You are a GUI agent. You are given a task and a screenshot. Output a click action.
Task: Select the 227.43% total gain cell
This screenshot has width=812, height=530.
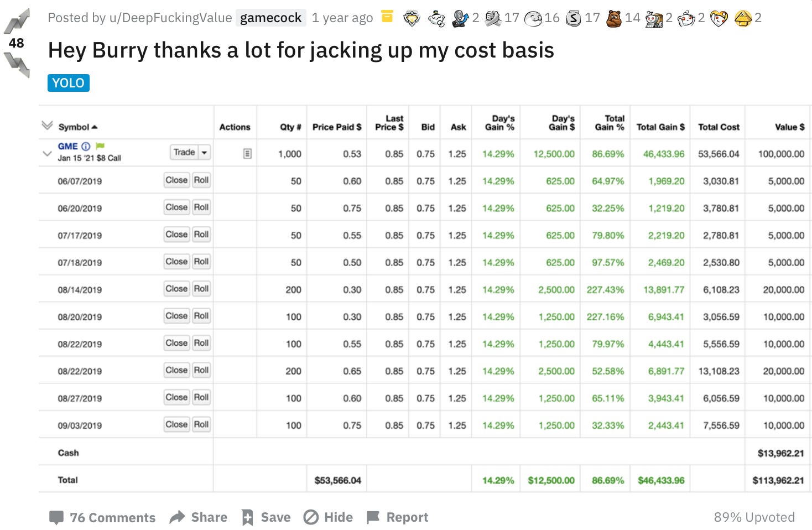tap(605, 289)
